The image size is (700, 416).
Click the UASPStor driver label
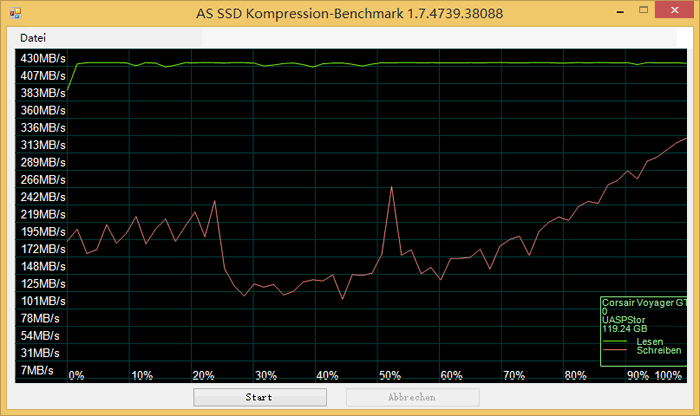point(625,319)
